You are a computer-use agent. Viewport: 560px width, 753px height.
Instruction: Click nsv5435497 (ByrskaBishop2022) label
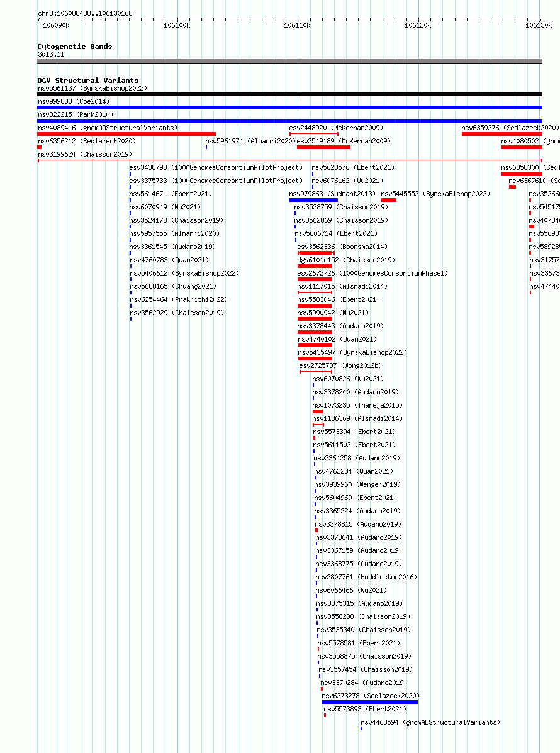pyautogui.click(x=352, y=352)
